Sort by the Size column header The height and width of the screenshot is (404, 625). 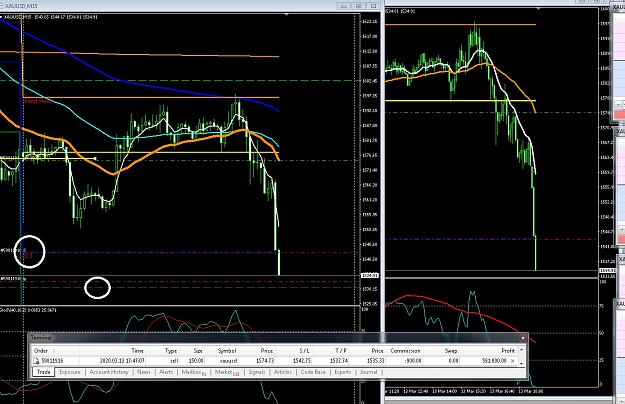198,351
